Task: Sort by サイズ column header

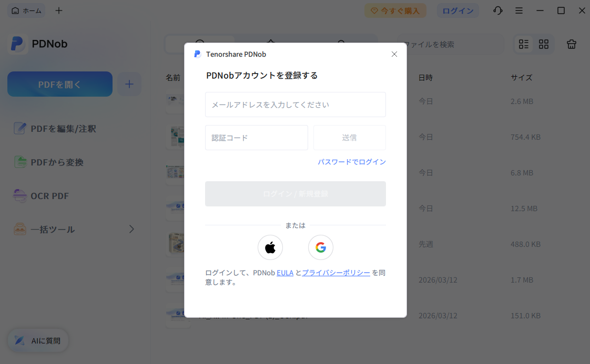Action: (522, 77)
